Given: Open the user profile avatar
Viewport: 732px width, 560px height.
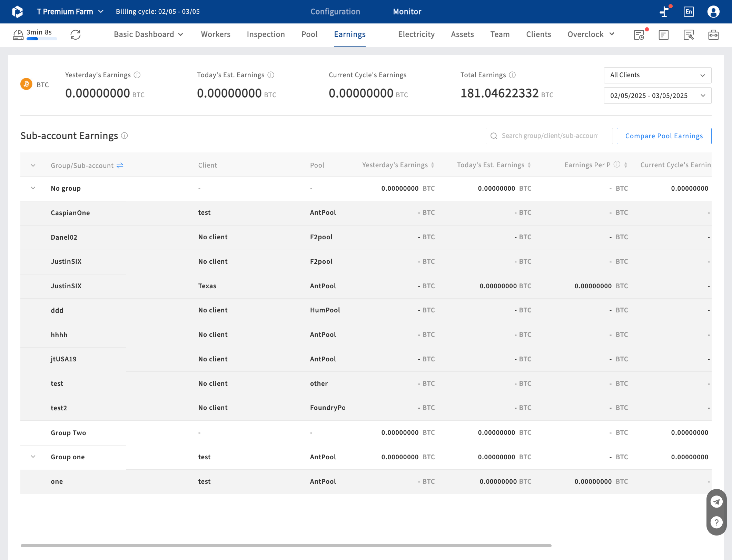Looking at the screenshot, I should [x=713, y=12].
